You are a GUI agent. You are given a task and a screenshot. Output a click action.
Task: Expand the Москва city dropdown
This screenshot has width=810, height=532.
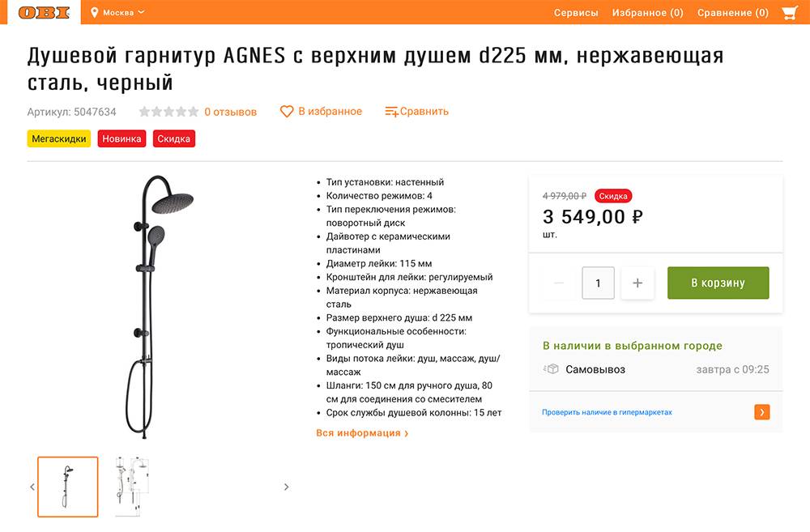click(123, 12)
